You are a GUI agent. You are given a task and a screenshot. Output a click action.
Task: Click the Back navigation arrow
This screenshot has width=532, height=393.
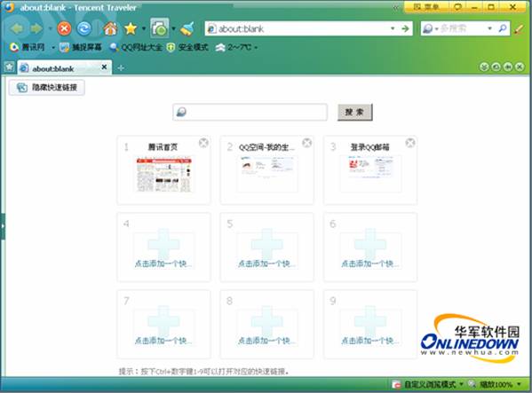point(17,28)
